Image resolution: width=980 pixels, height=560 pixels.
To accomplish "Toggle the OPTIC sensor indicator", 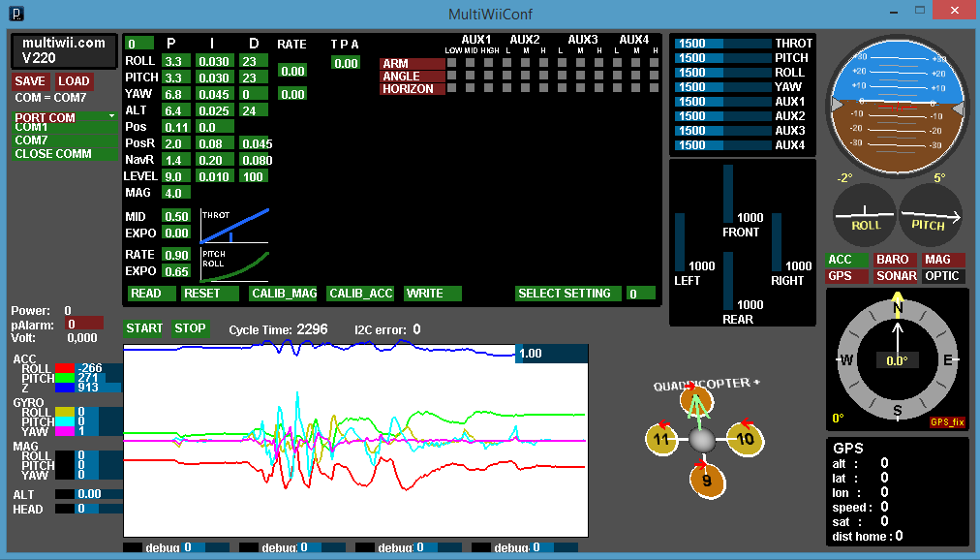I will tap(944, 276).
